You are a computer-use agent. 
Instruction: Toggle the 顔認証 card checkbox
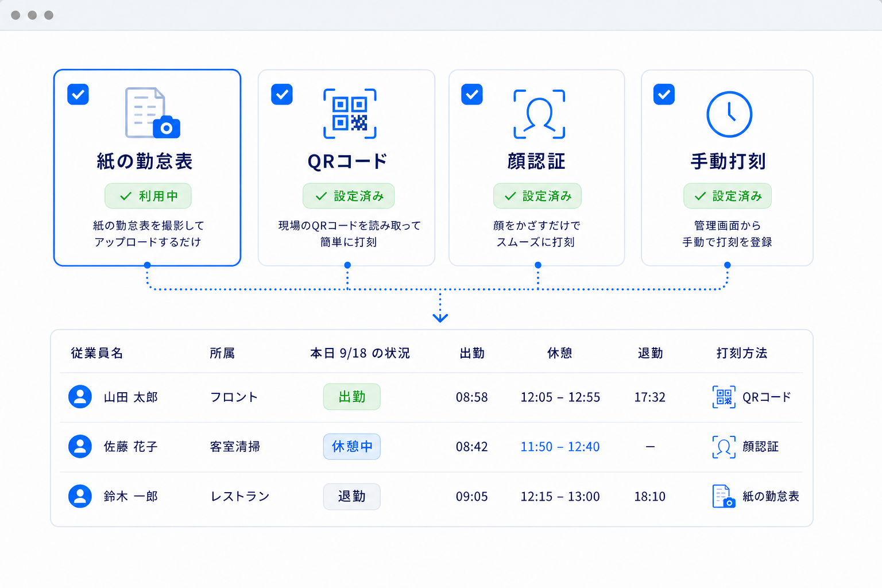pos(472,94)
